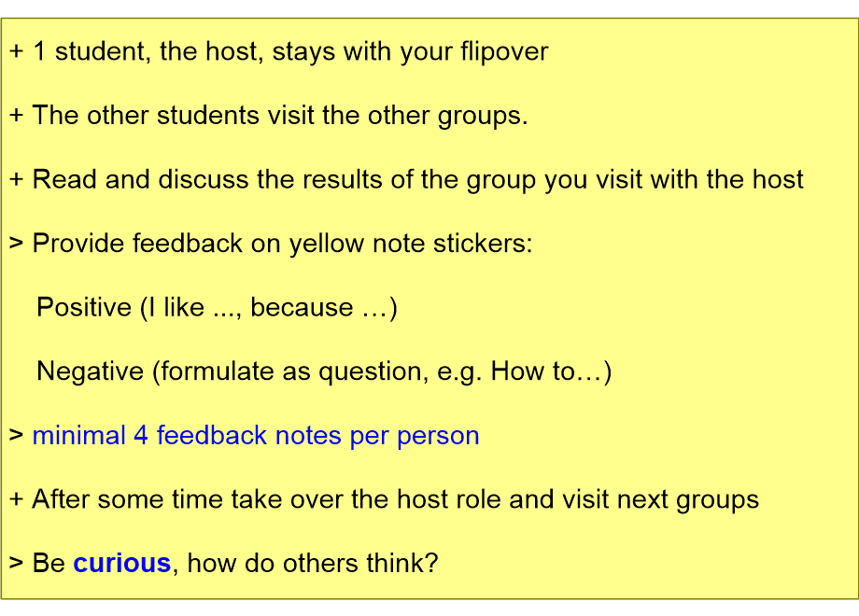
Task: Click the 'Negative (formulate as question' line
Action: pyautogui.click(x=324, y=371)
